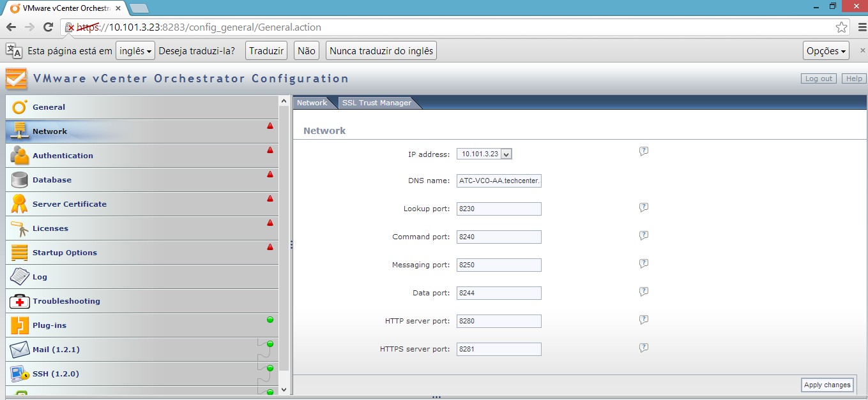Screen dimensions: 868x400
Task: Click the Traduzir button
Action: pyautogui.click(x=266, y=51)
